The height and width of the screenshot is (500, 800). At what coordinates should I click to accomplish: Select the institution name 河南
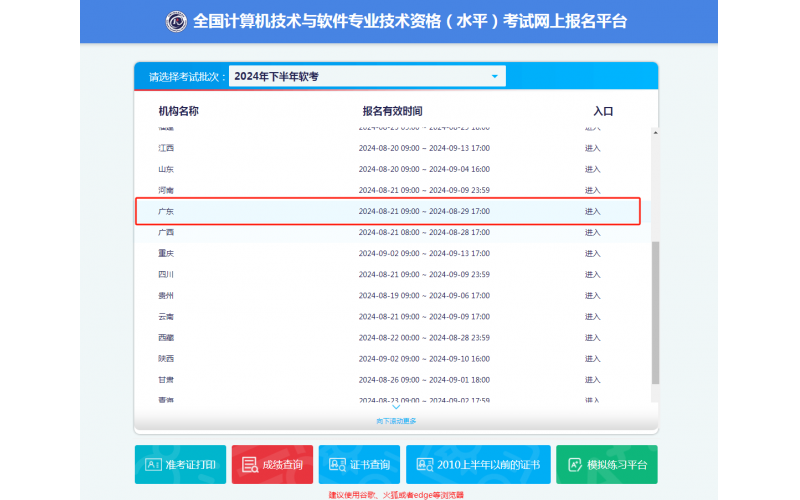tap(166, 190)
